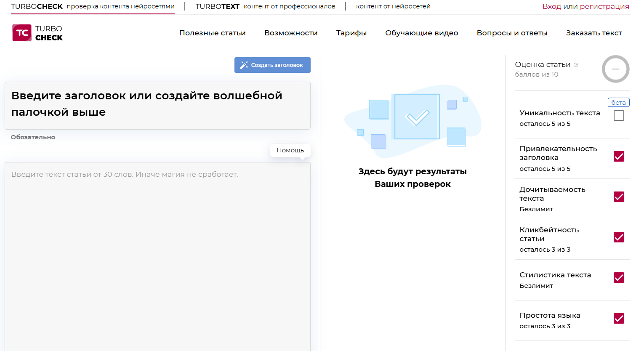Click the Кликбейтность статьи label

pyautogui.click(x=549, y=234)
